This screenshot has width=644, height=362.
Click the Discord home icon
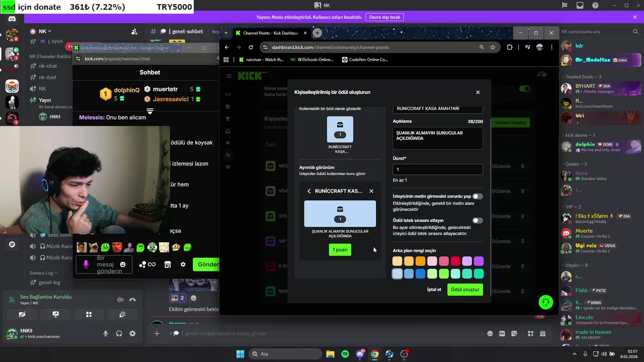pos(12,19)
